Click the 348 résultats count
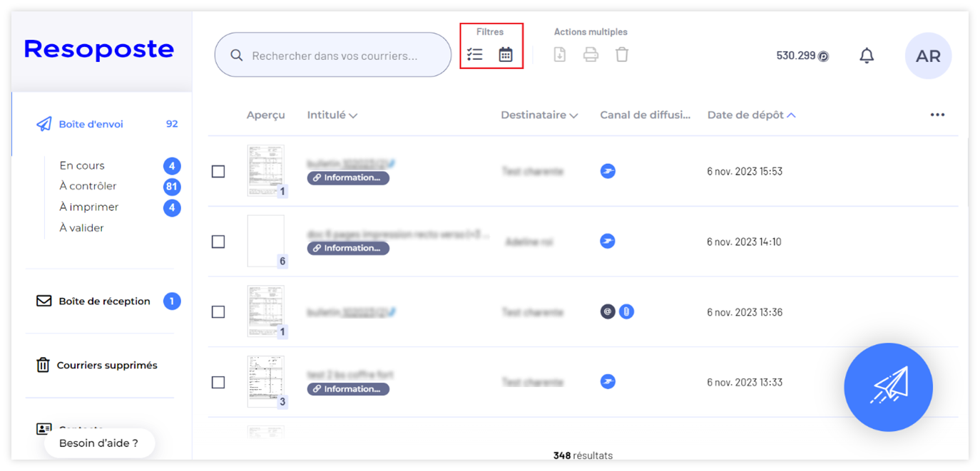Screen dimensions: 980x471 point(583,455)
